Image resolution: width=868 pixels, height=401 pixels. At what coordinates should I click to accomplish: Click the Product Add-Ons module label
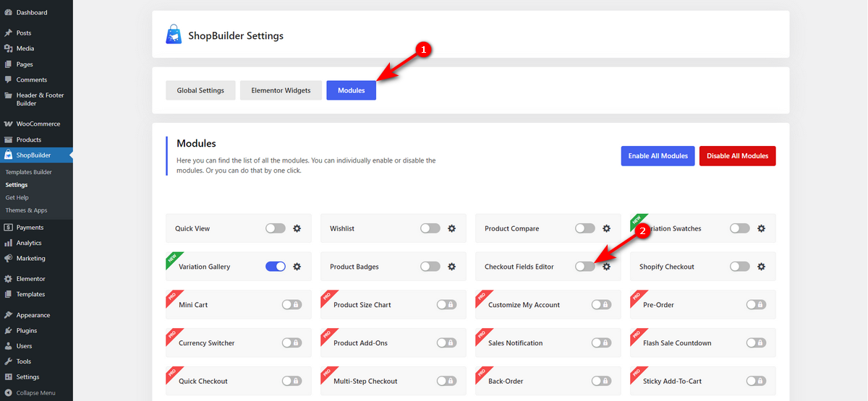(x=360, y=343)
